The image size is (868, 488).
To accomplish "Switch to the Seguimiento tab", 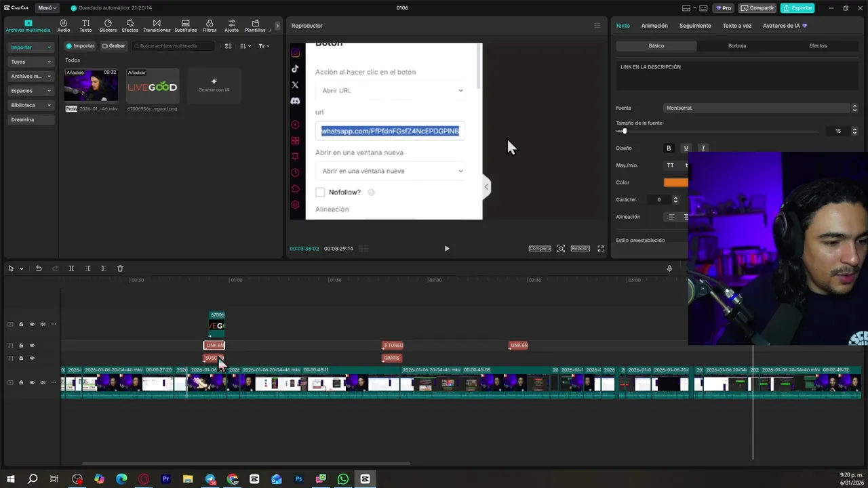I will (x=695, y=26).
